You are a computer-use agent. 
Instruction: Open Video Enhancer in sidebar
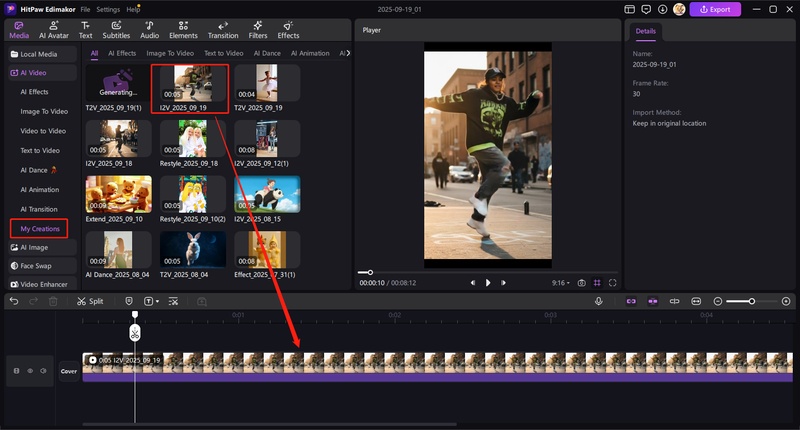tap(42, 284)
